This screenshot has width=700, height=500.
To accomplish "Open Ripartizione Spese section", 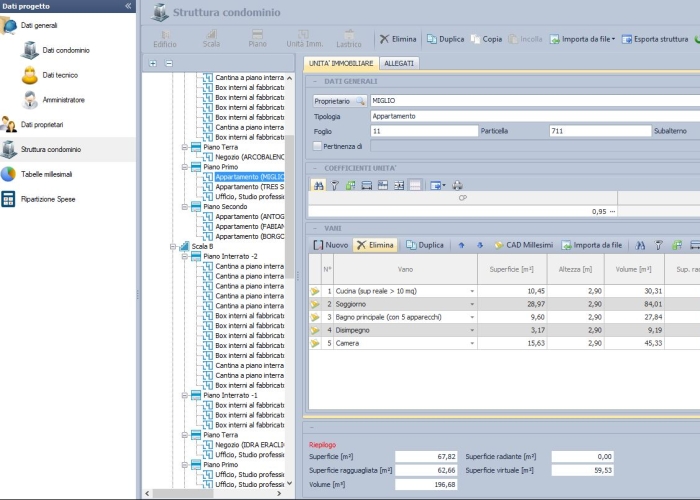I will coord(38,199).
